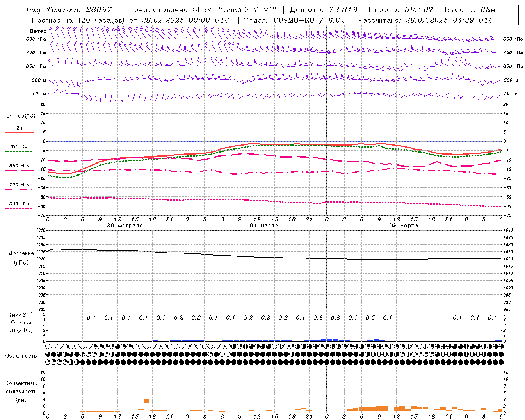Screen dimensions: 525x420
Task: Click the Конвективн. label text
Action: coord(21,383)
